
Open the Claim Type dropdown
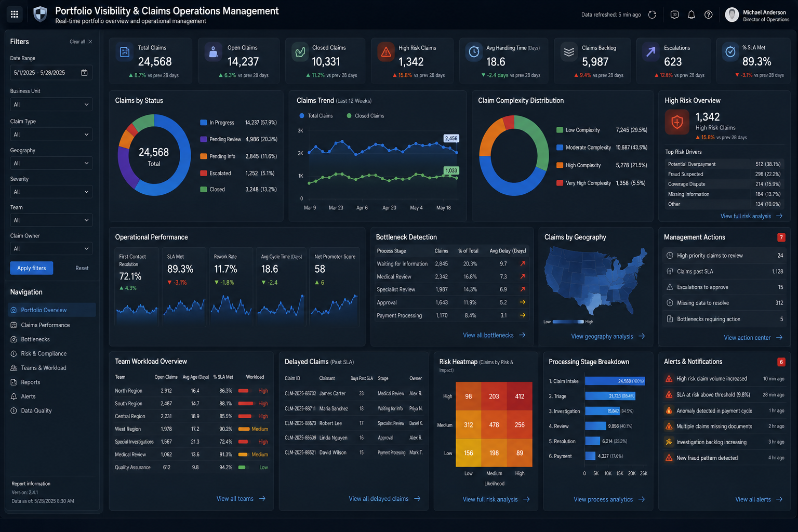click(51, 135)
